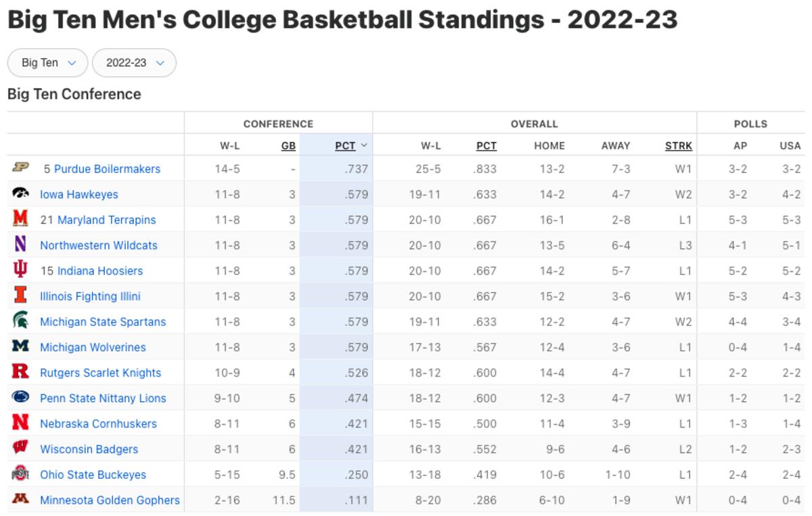Click the Purdue Boilermakers team logo

(20, 168)
